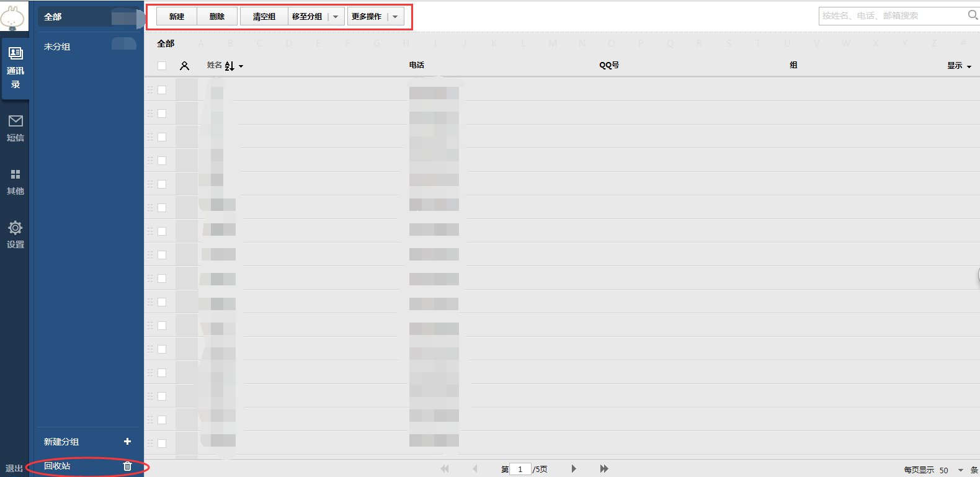This screenshot has height=477, width=980.
Task: Open the dropdown arrow next to 移至分组
Action: point(336,17)
